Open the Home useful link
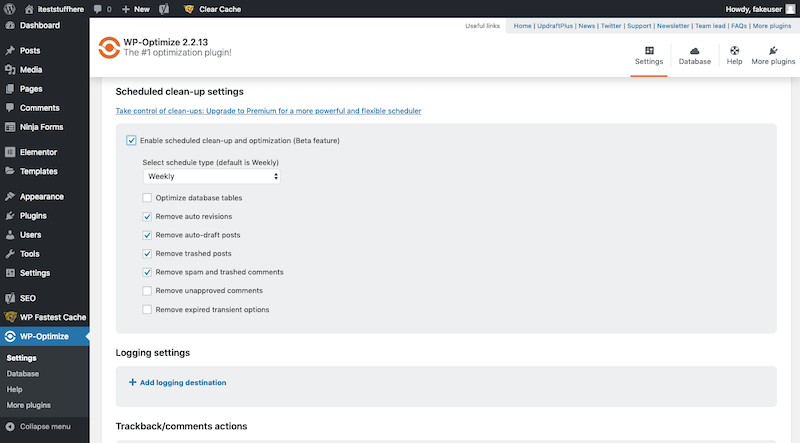This screenshot has height=443, width=800. coord(522,26)
